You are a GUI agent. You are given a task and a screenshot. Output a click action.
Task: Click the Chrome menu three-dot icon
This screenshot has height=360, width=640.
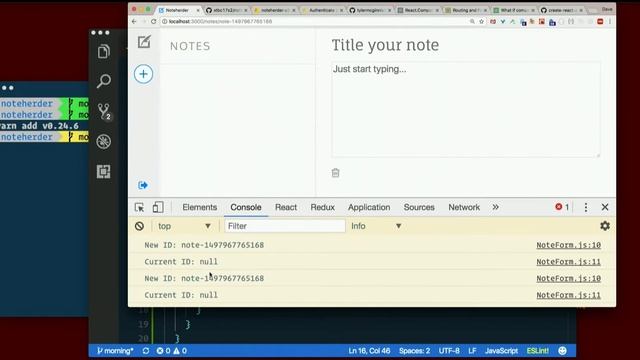coord(610,21)
